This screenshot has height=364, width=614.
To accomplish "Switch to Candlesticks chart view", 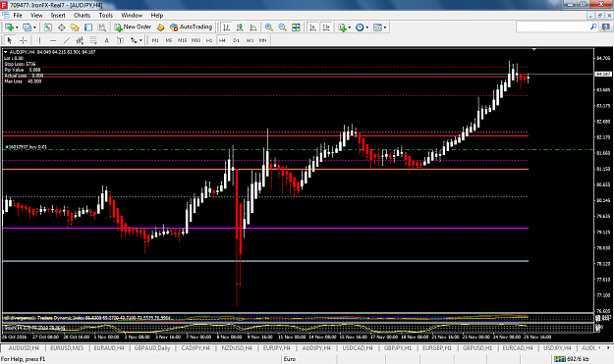I will 240,27.
